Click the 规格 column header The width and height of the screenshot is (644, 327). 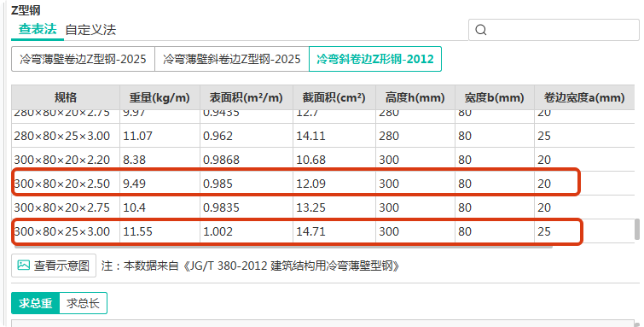(66, 97)
